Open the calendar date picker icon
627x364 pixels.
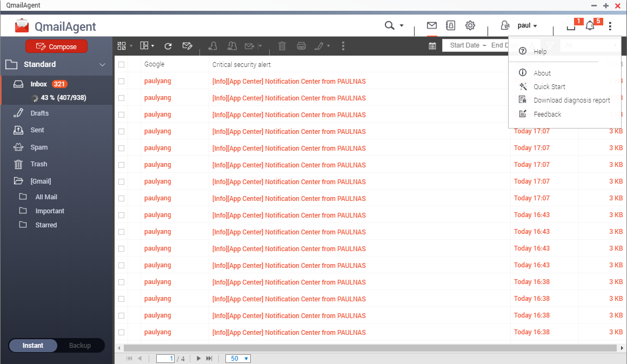pyautogui.click(x=432, y=46)
